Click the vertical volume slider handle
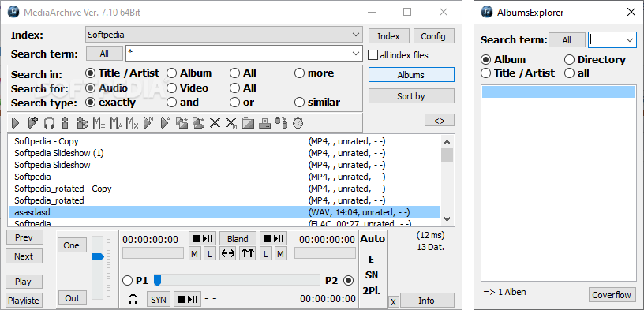This screenshot has height=310, width=644. pyautogui.click(x=98, y=256)
